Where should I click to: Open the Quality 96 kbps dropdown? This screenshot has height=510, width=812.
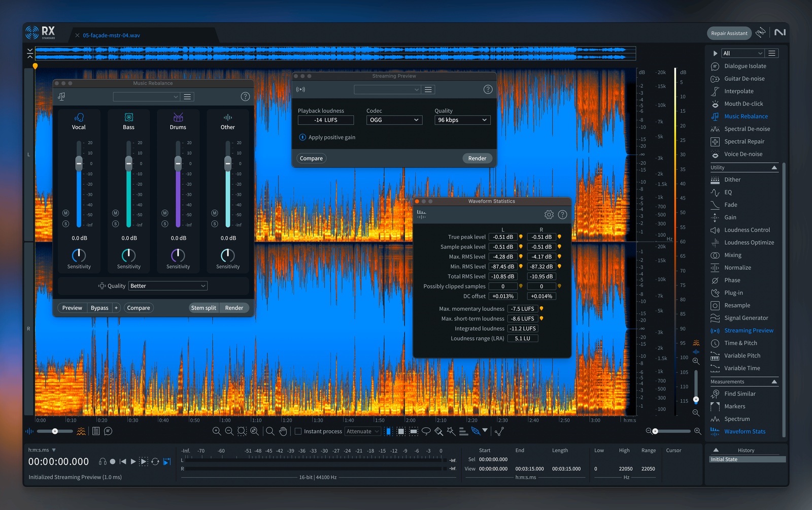coord(462,120)
